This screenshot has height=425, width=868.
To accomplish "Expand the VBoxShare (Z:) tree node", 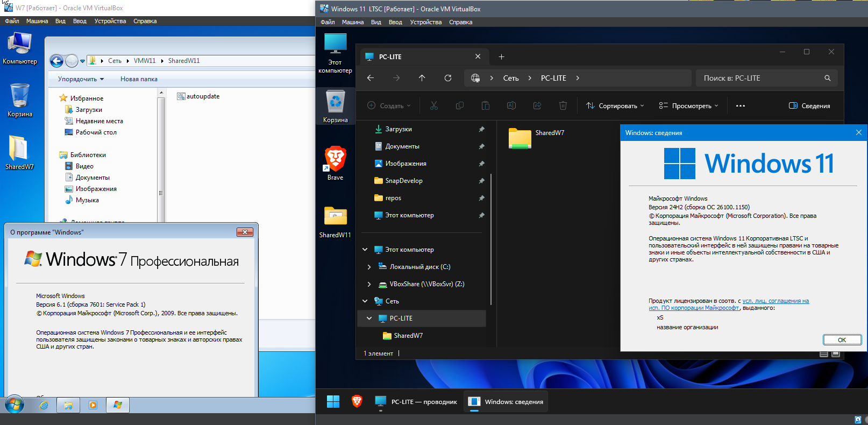I will click(x=369, y=284).
